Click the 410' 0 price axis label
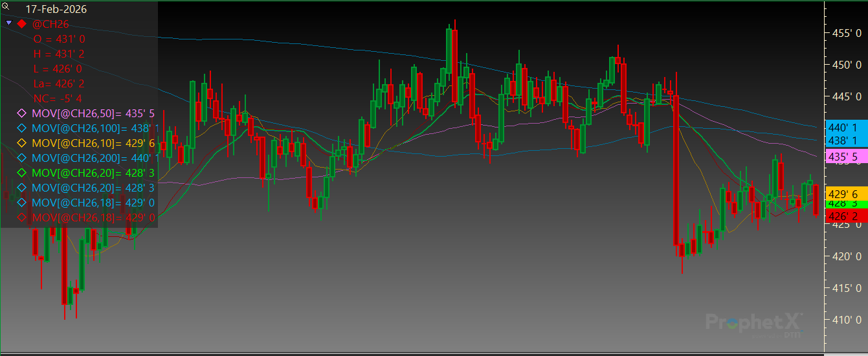The image size is (868, 356). [847, 320]
